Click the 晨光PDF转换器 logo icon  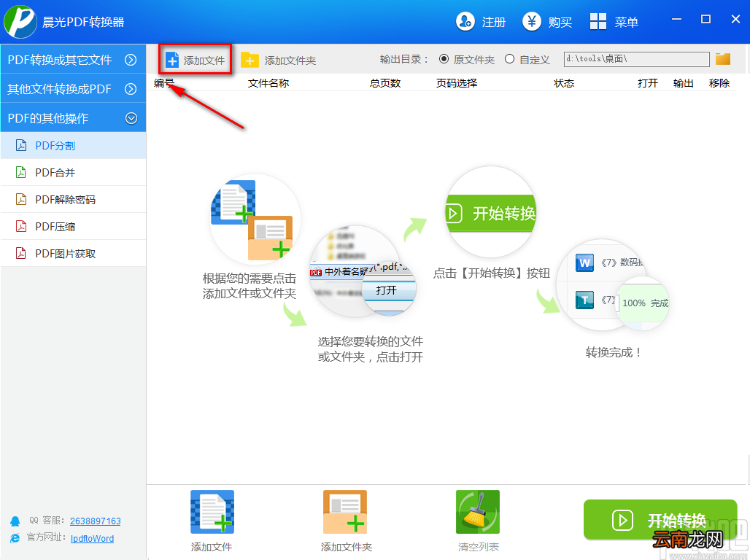20,22
